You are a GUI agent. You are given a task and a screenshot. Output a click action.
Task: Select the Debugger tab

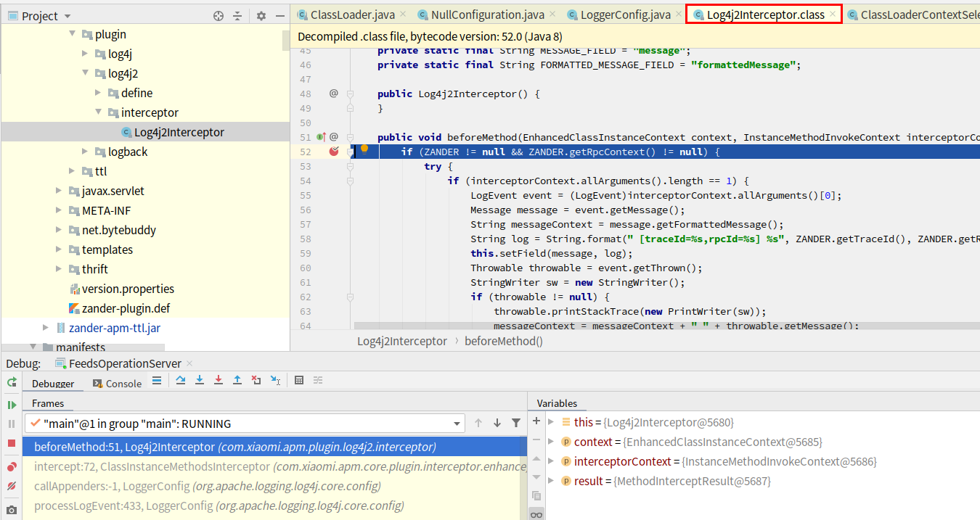(52, 384)
